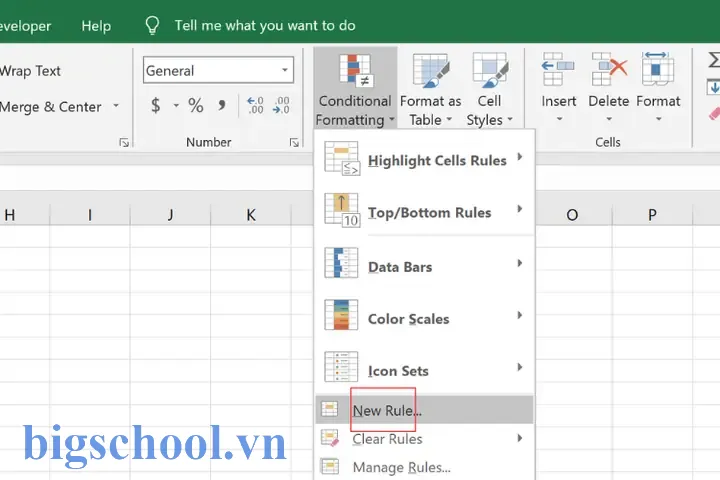Image resolution: width=720 pixels, height=480 pixels.
Task: Open the Conditional Formatting menu button
Action: tap(355, 89)
